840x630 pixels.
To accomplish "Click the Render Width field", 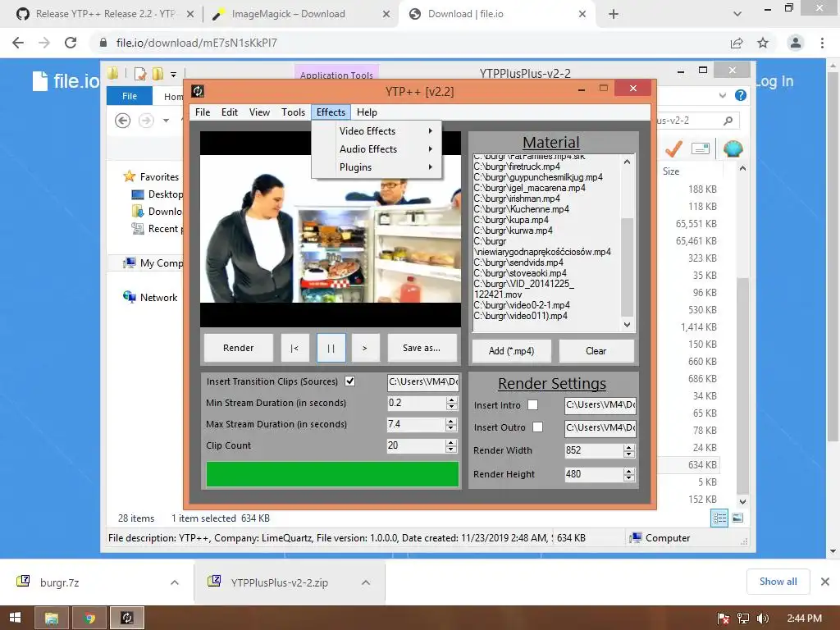I will [x=594, y=450].
